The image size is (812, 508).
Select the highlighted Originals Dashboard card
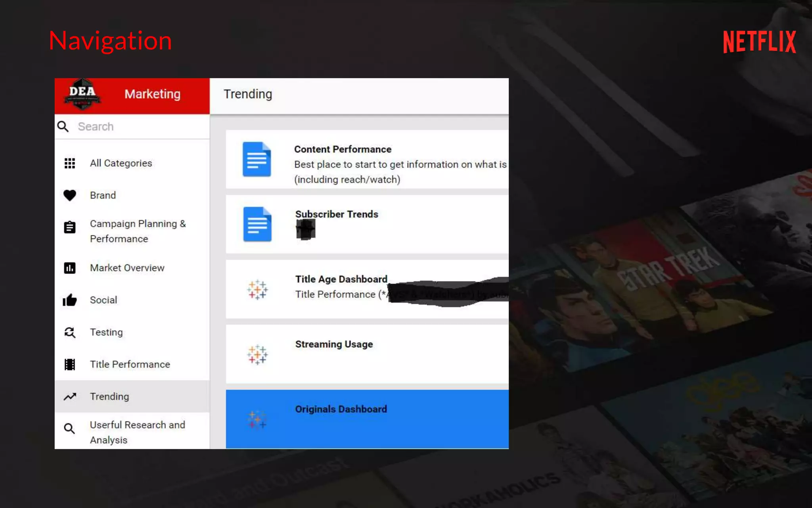pyautogui.click(x=367, y=419)
